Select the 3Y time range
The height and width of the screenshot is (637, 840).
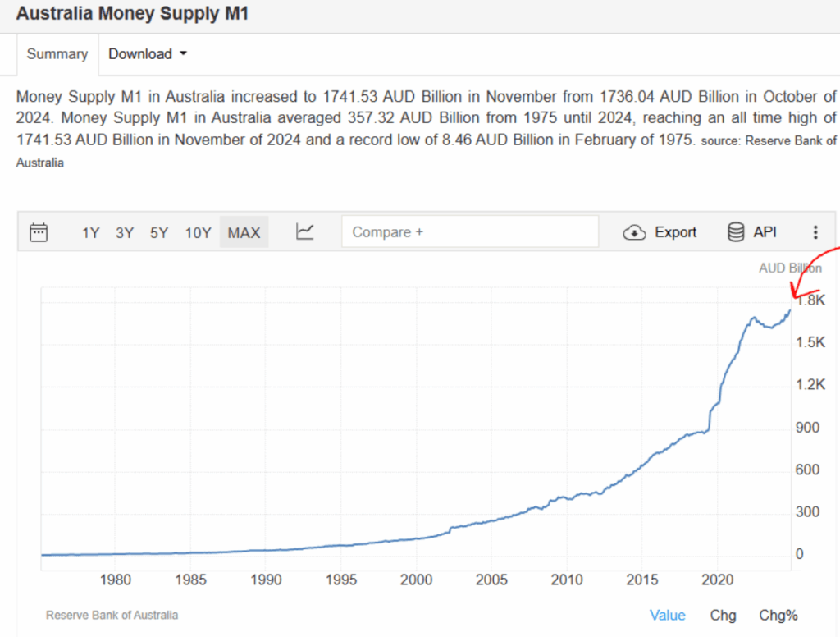125,232
